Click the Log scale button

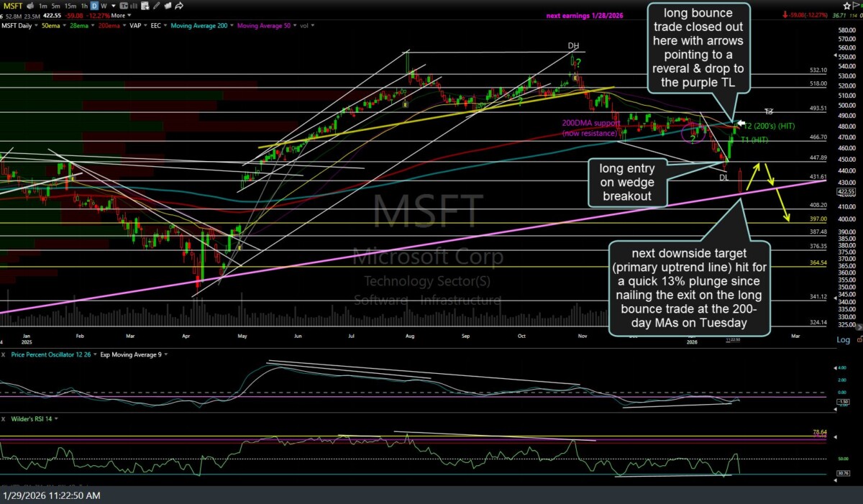843,339
